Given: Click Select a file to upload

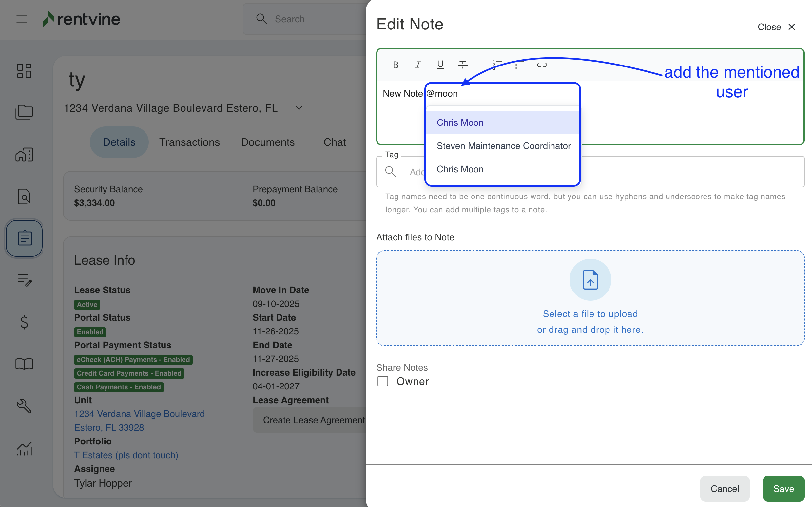Looking at the screenshot, I should (x=590, y=314).
